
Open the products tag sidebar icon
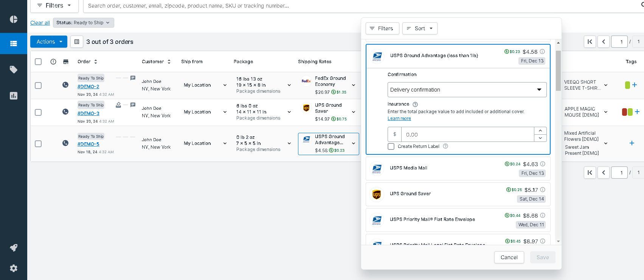click(14, 70)
